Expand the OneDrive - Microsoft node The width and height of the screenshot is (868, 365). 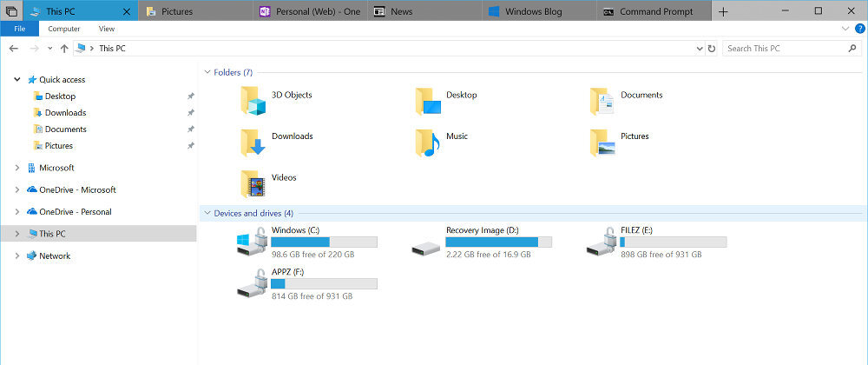(17, 190)
